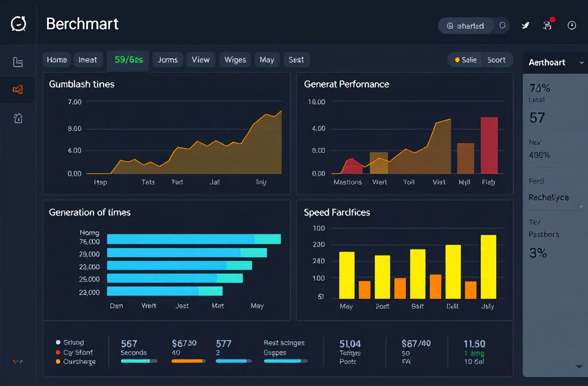The height and width of the screenshot is (386, 588).
Task: Open notifications icon with red badge
Action: [x=547, y=25]
